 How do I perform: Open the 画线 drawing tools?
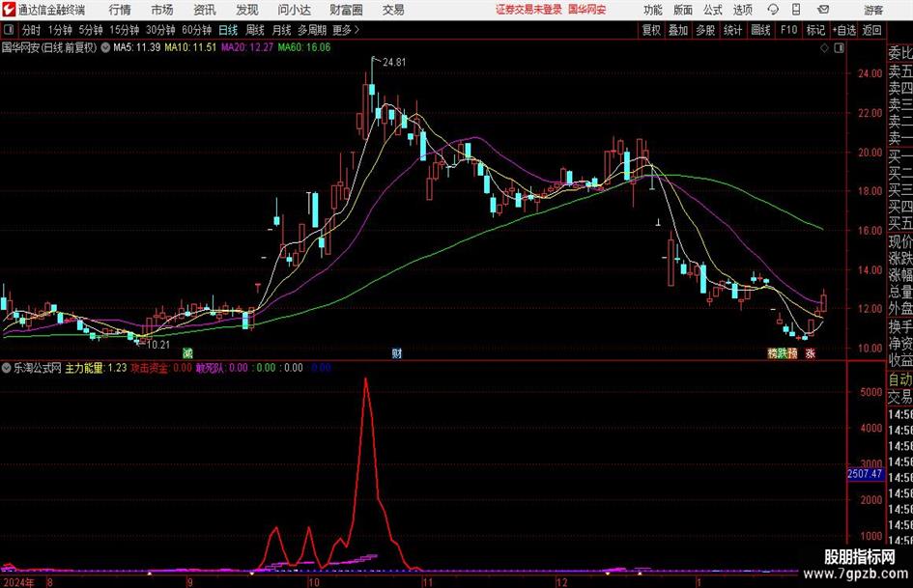coord(761,30)
